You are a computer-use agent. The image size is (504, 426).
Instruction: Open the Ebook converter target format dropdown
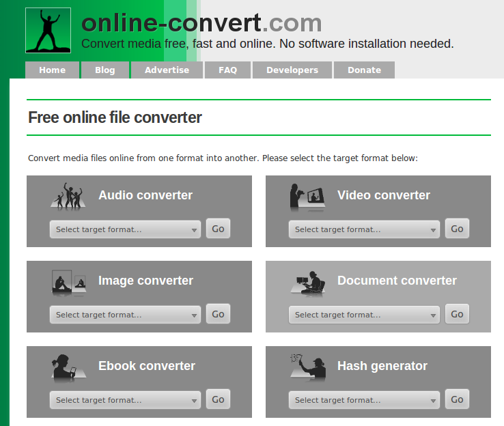pos(126,400)
